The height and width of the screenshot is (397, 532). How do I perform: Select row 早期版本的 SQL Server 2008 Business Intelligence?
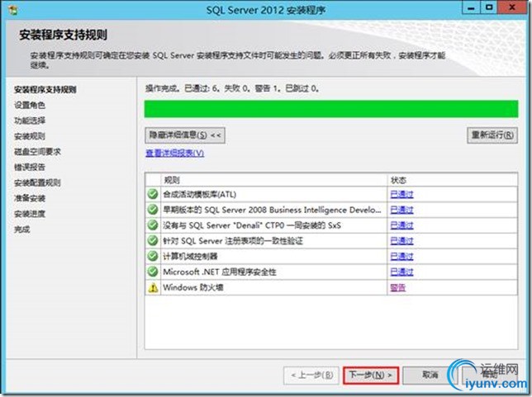(331, 210)
